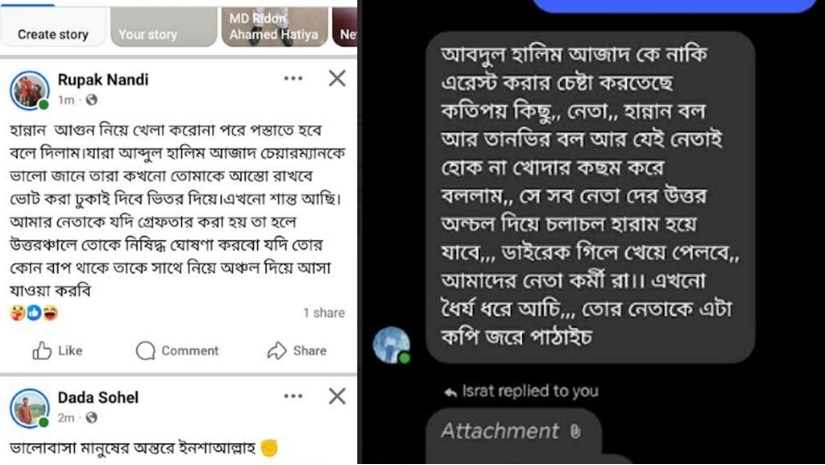Open the chat sender's avatar
Viewport: 825px width, 465px height.
(x=391, y=345)
